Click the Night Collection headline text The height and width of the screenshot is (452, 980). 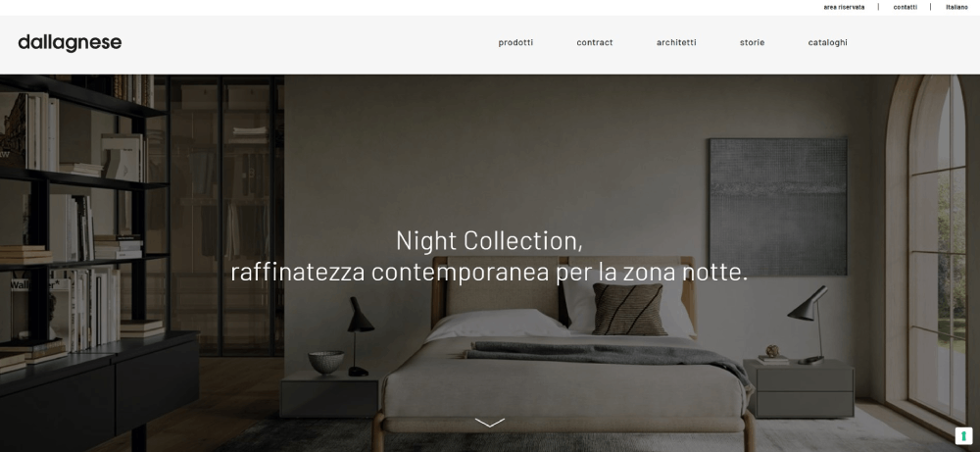[x=489, y=240]
